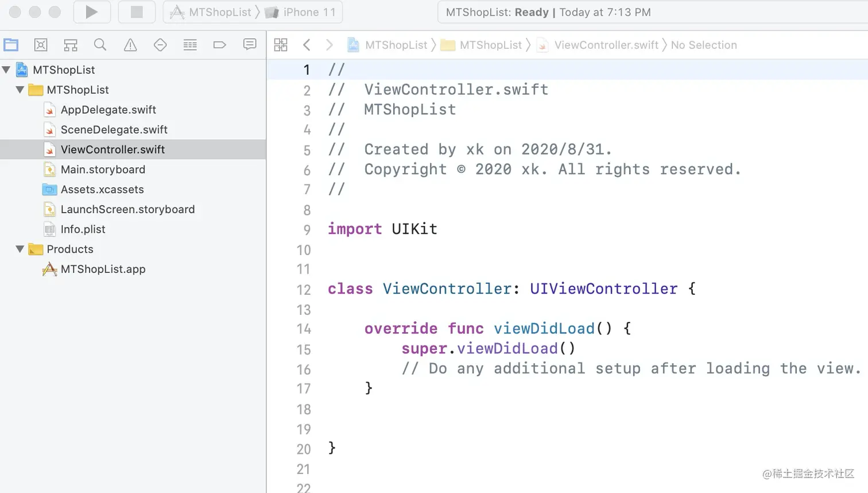Click line number 12 in gutter
Image resolution: width=868 pixels, height=493 pixels.
coord(304,290)
